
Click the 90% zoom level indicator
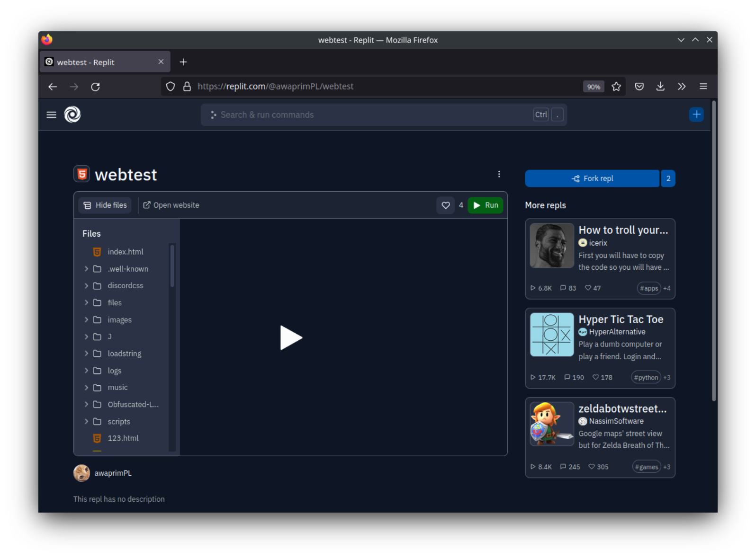click(x=594, y=87)
